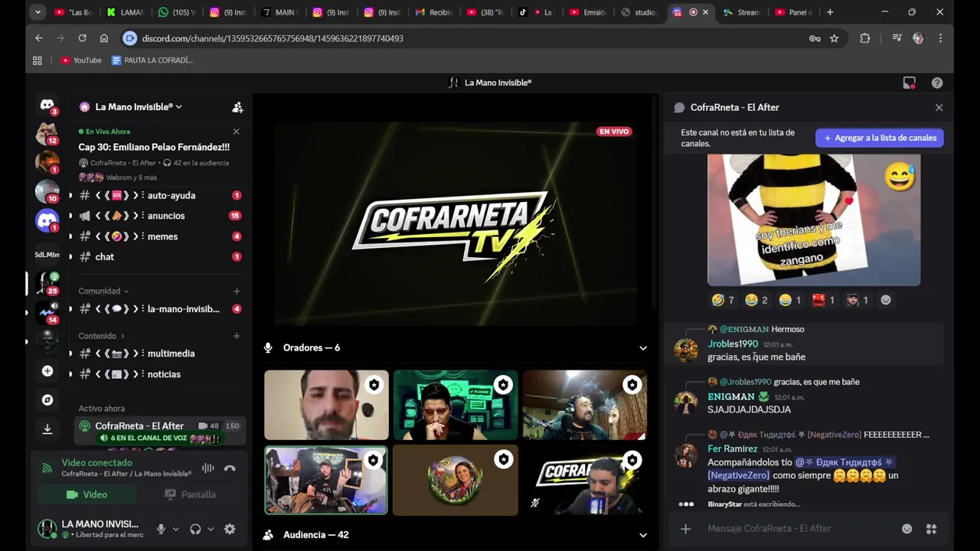Viewport: 980px width, 551px height.
Task: Collapse the Audiencia — 42 section
Action: [643, 536]
